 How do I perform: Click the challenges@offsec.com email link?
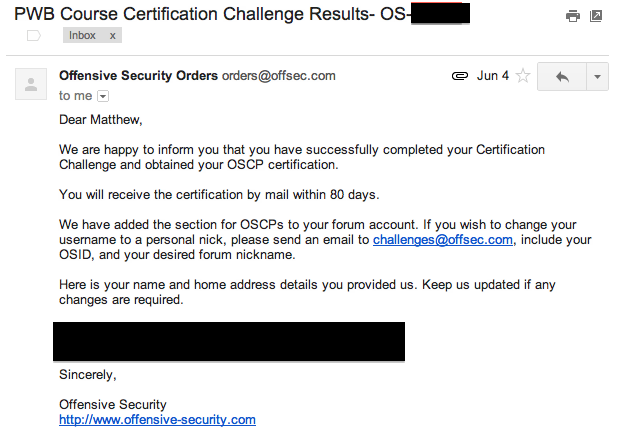[x=442, y=240]
